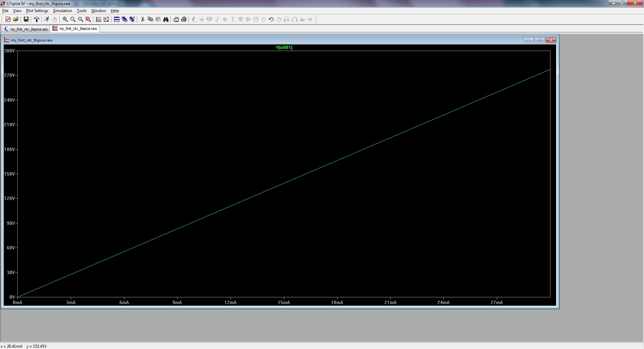The width and height of the screenshot is (644, 349).
Task: Open the File menu
Action: (x=5, y=11)
